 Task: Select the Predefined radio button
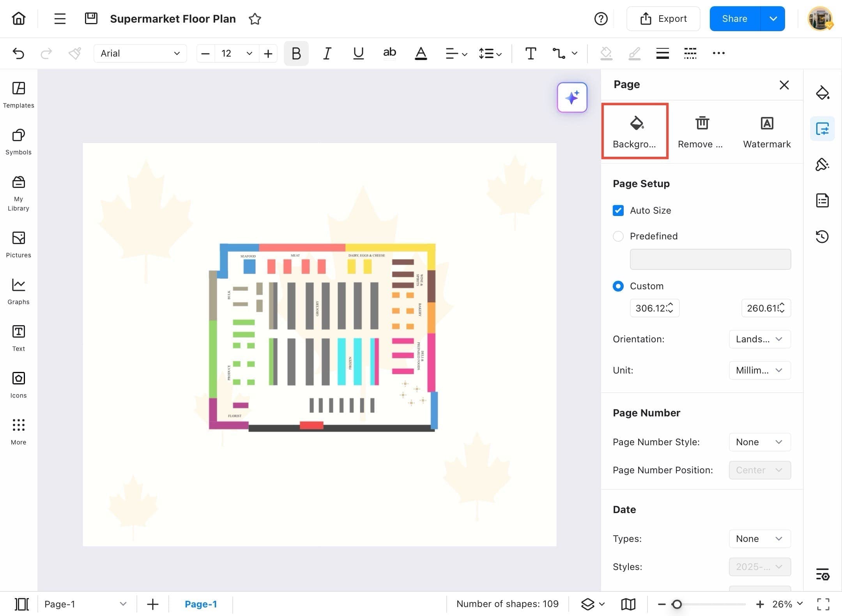(x=618, y=236)
